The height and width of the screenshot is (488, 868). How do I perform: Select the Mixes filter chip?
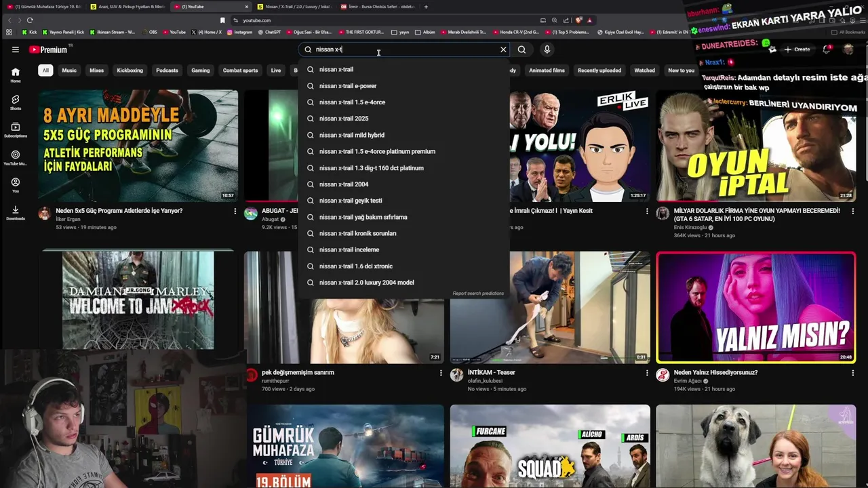[97, 70]
